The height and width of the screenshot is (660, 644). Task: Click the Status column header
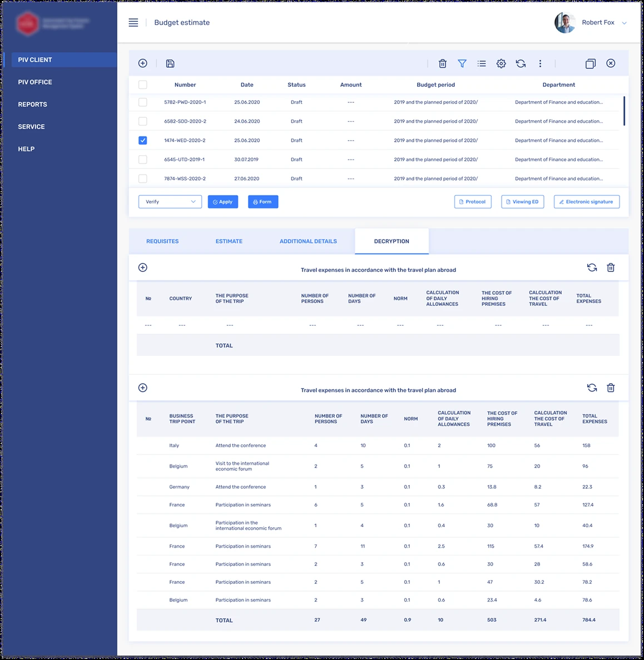click(296, 85)
